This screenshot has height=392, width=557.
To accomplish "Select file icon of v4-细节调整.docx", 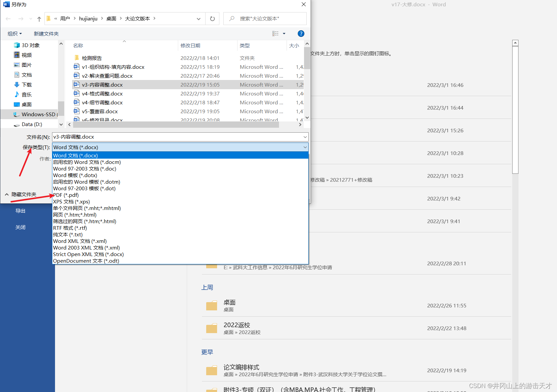I will coord(77,102).
